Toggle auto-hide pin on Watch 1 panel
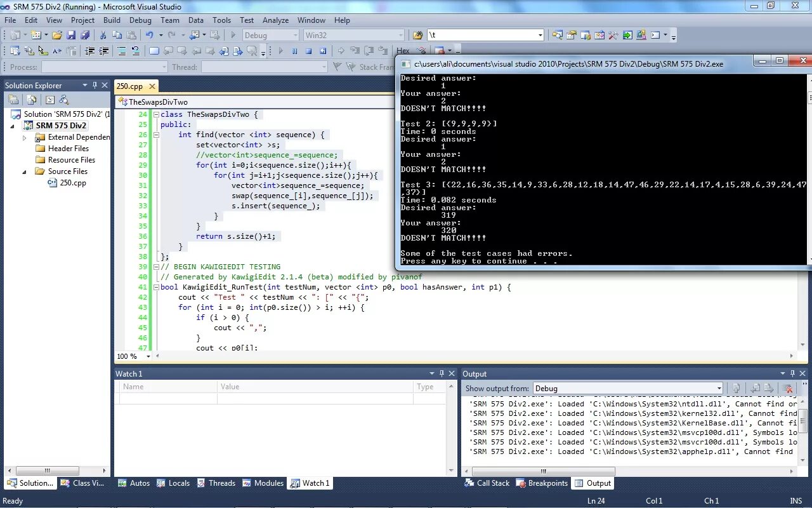 [442, 373]
